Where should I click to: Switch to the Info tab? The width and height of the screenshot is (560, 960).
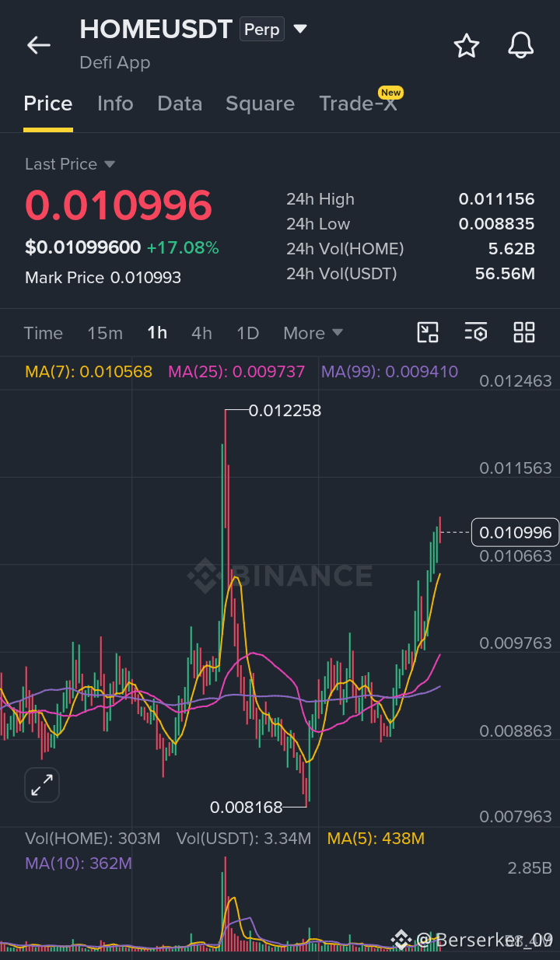pyautogui.click(x=115, y=103)
